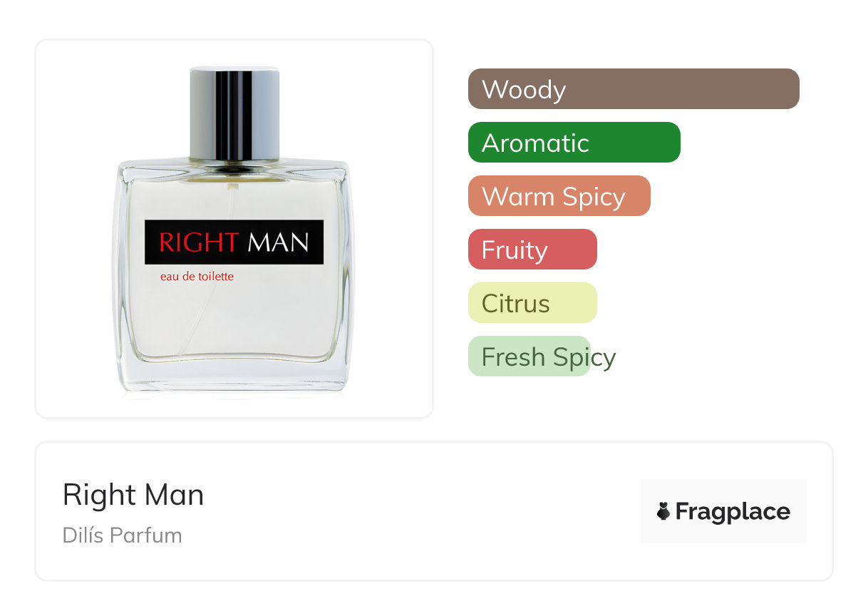Click the white MAN word on the label
Screen dimensions: 868x616
click(x=279, y=242)
